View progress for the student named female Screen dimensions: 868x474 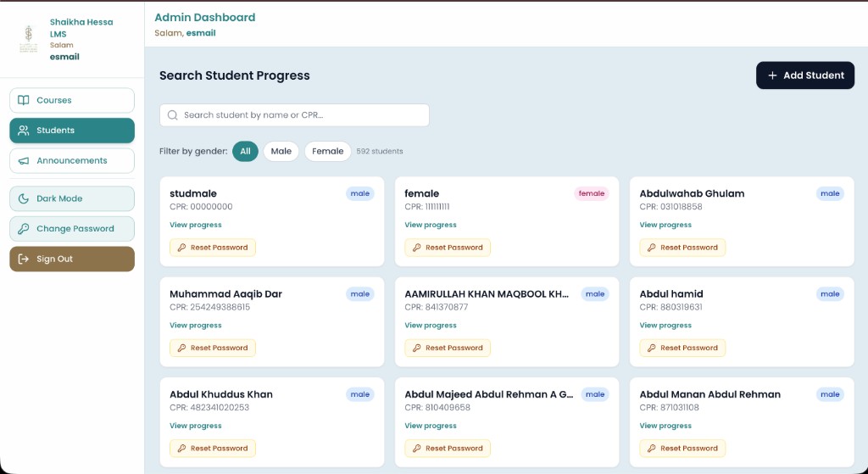click(x=431, y=225)
